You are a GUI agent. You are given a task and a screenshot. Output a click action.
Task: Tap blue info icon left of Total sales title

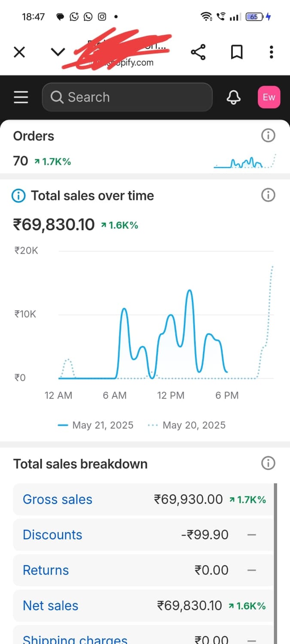(x=18, y=196)
